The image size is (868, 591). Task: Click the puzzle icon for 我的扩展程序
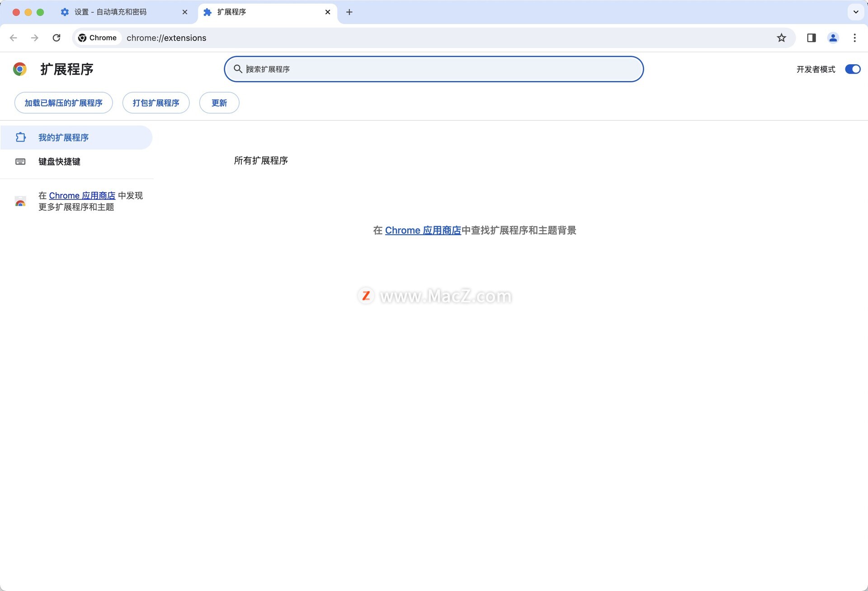pos(21,137)
